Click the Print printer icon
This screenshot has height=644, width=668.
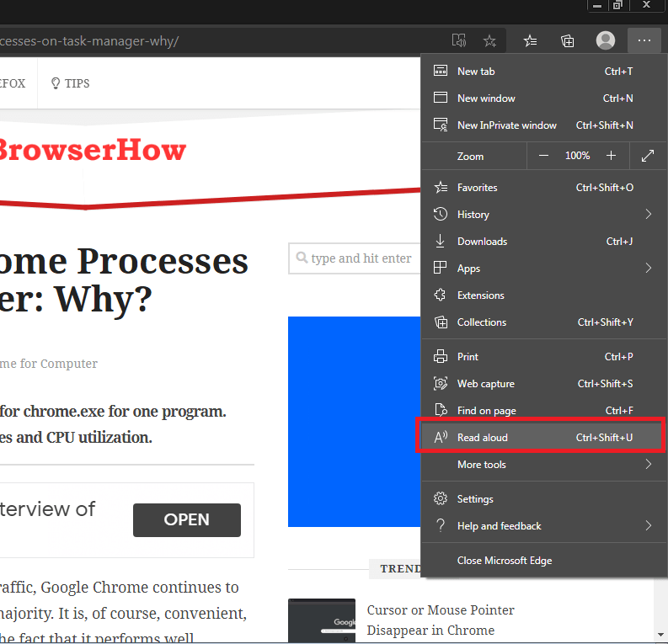point(441,356)
